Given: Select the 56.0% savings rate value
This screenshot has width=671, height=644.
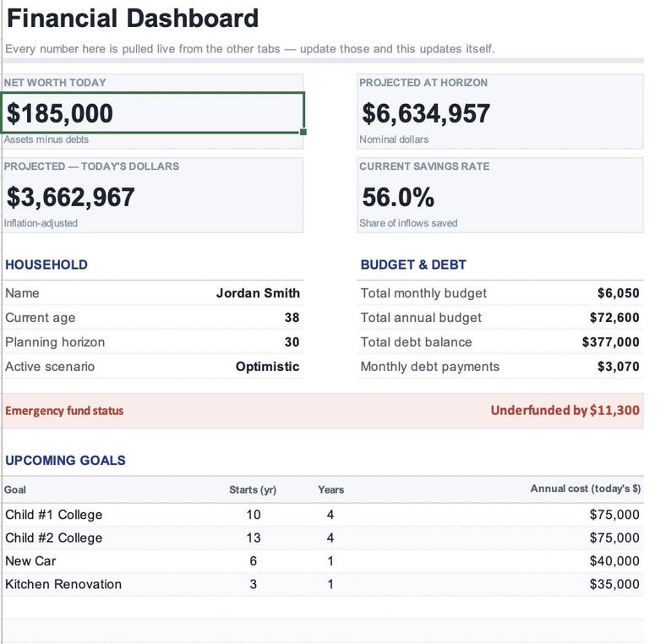Looking at the screenshot, I should point(398,197).
